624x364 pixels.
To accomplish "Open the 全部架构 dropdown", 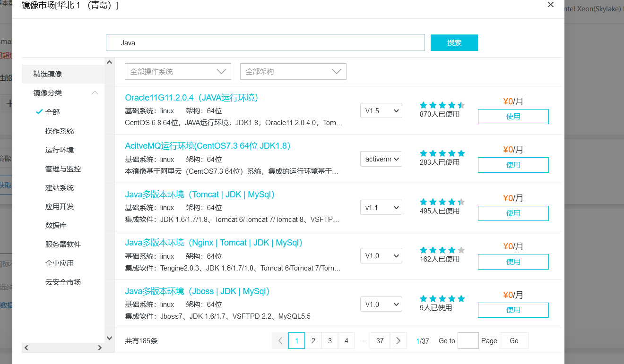I will 293,72.
